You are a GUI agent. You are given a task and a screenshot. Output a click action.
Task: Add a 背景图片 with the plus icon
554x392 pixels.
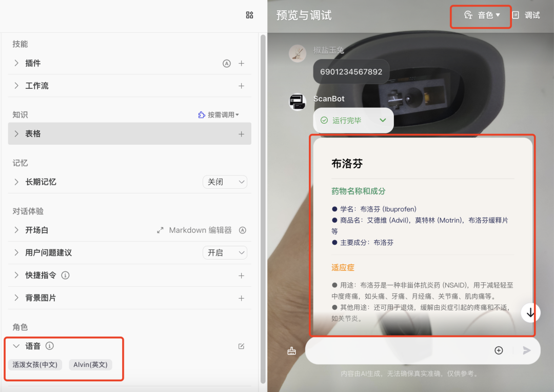pos(241,298)
